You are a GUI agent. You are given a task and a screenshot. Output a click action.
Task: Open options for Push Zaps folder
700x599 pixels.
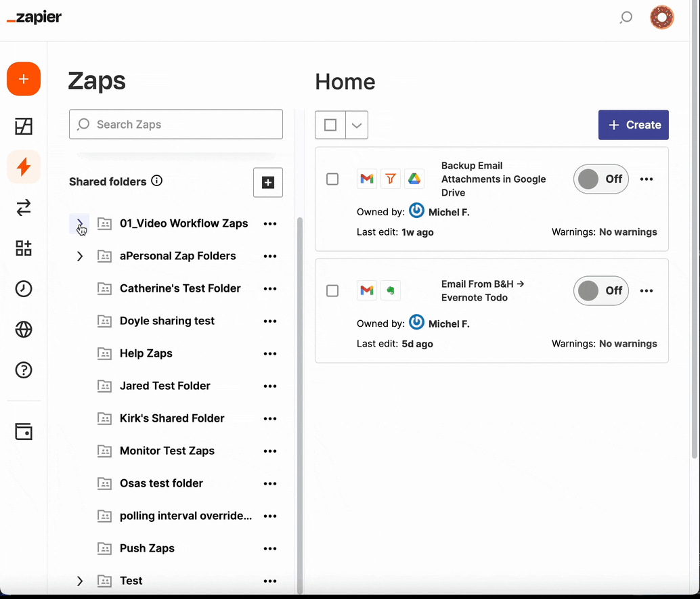270,548
